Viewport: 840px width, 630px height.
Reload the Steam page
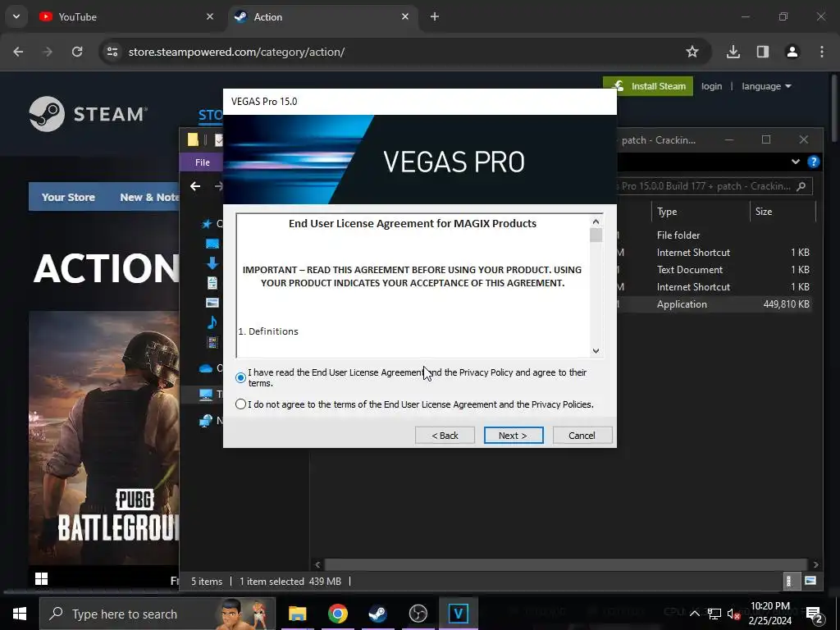click(x=77, y=52)
